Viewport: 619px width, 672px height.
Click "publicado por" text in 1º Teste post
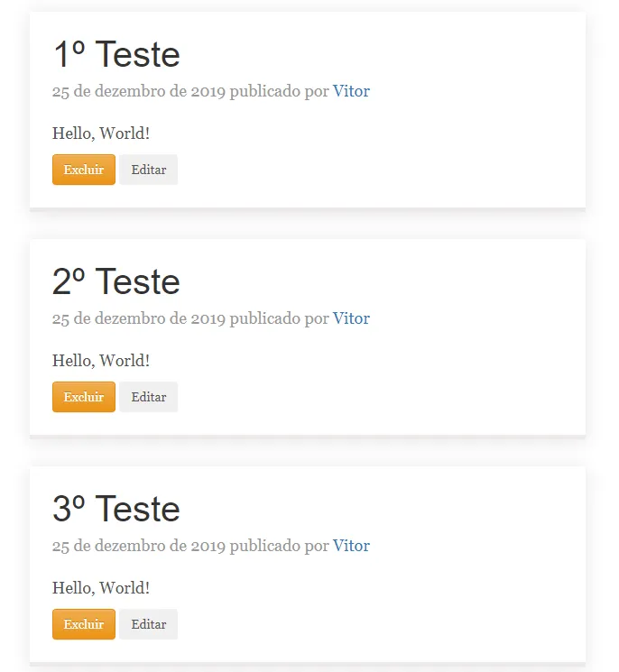point(279,91)
